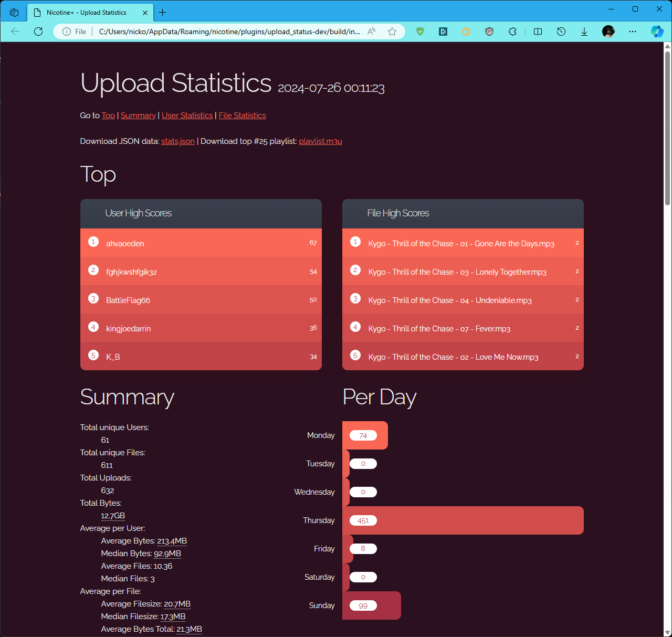Jump to User Statistics link
Viewport: 672px width, 637px height.
(x=187, y=116)
